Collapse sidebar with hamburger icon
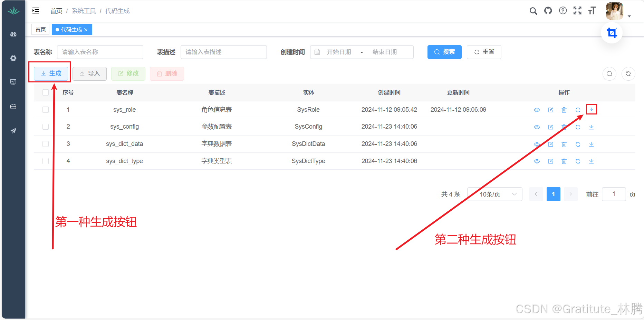Viewport: 644px width, 320px height. tap(36, 11)
